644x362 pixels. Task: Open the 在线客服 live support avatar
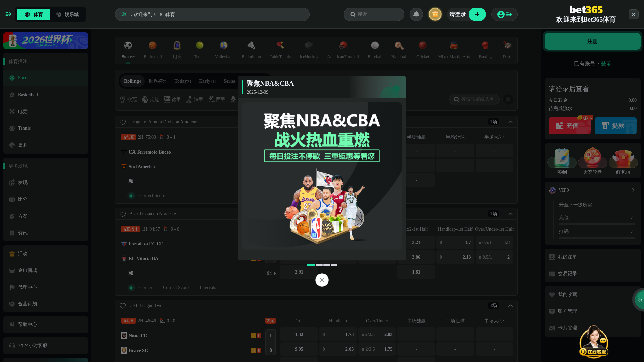[594, 342]
